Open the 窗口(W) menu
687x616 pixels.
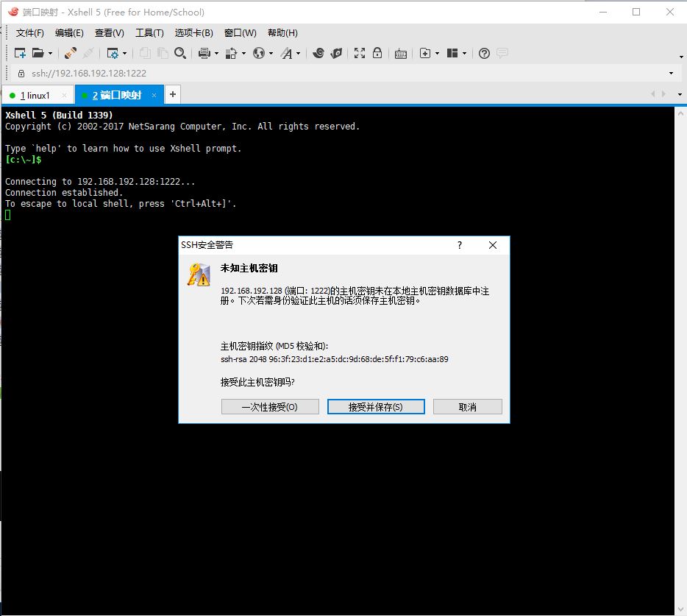coord(240,33)
